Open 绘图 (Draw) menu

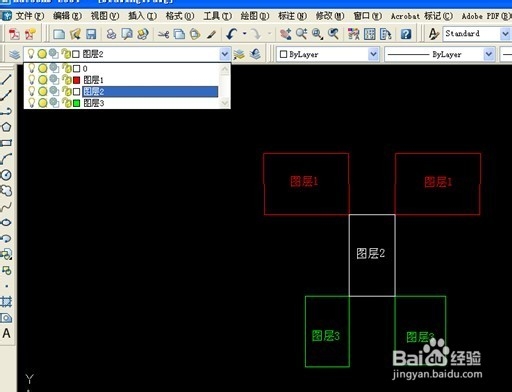tap(255, 16)
